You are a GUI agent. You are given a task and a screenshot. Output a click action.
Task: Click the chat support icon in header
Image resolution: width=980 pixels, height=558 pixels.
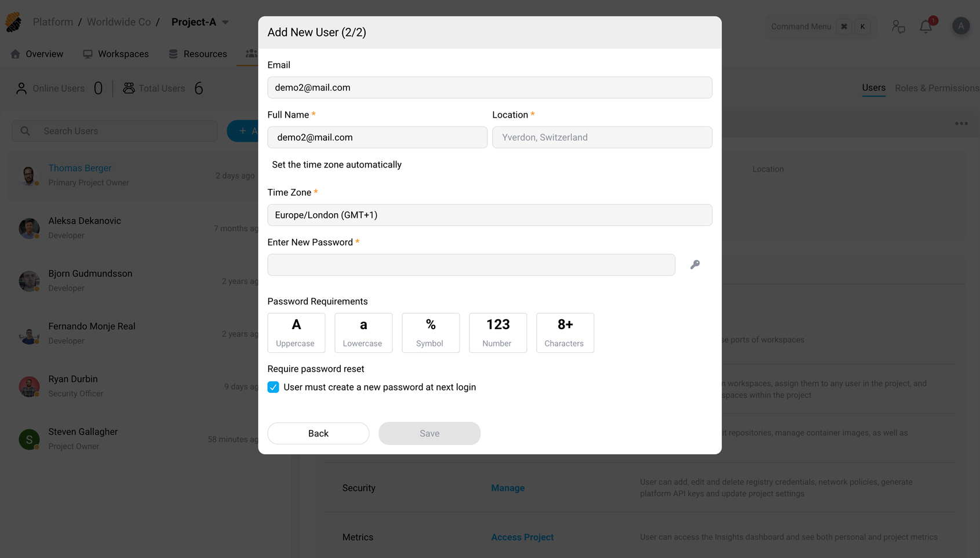click(898, 27)
